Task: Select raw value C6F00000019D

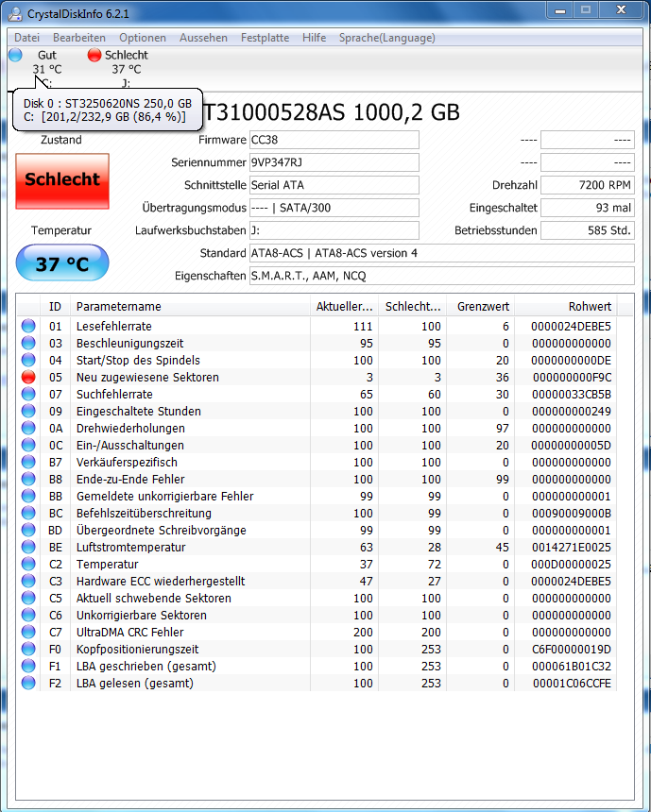Action: point(572,650)
